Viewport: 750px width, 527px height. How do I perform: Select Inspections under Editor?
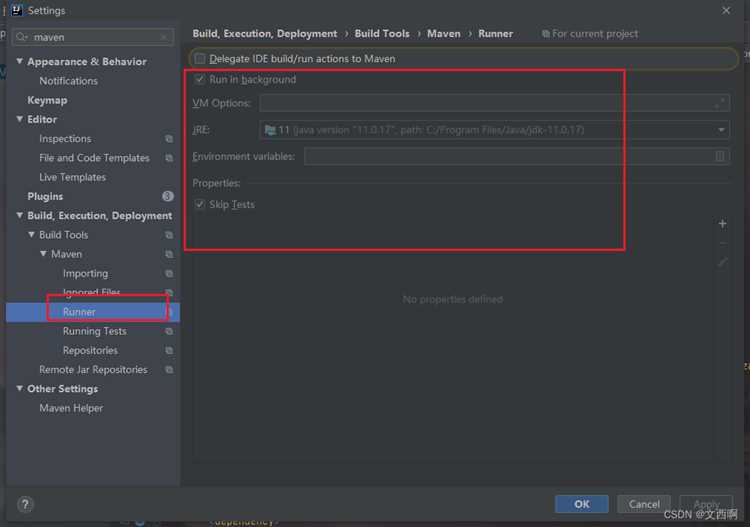(65, 139)
